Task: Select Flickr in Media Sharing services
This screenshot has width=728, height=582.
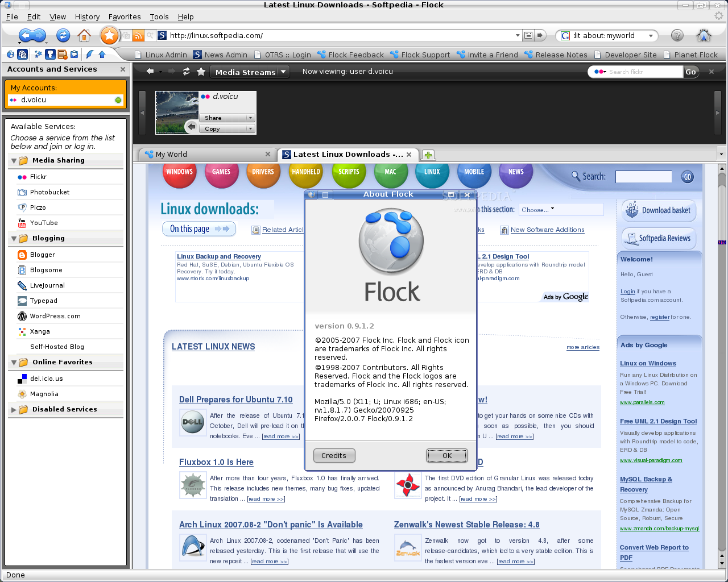Action: (x=71, y=177)
